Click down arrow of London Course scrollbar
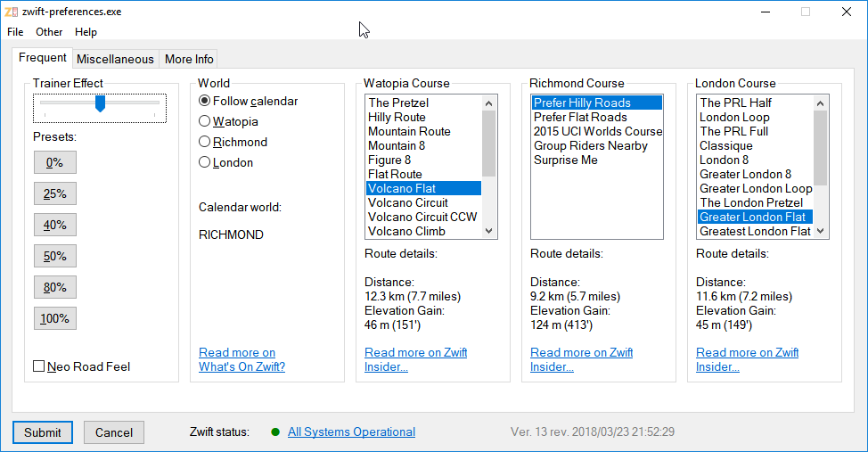Image resolution: width=868 pixels, height=452 pixels. point(821,231)
